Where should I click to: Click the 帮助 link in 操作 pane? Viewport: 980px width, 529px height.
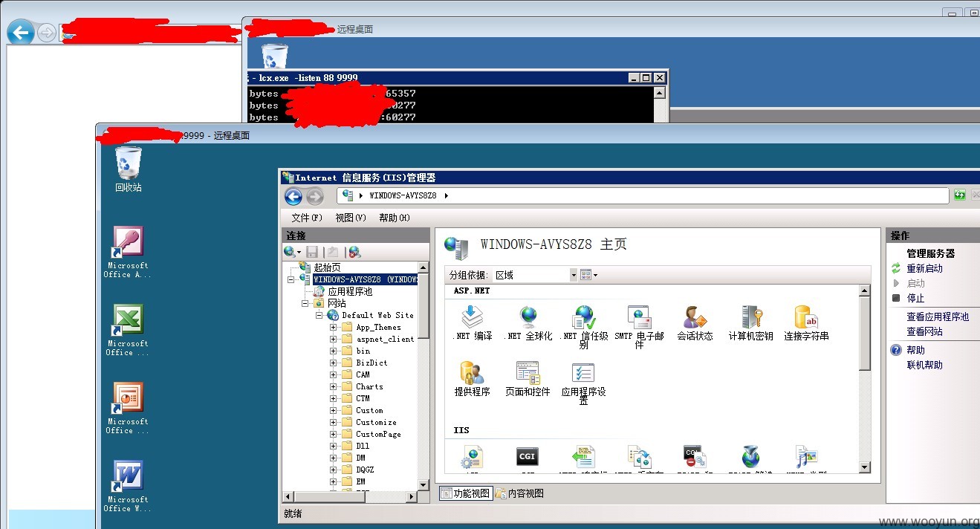[x=915, y=350]
